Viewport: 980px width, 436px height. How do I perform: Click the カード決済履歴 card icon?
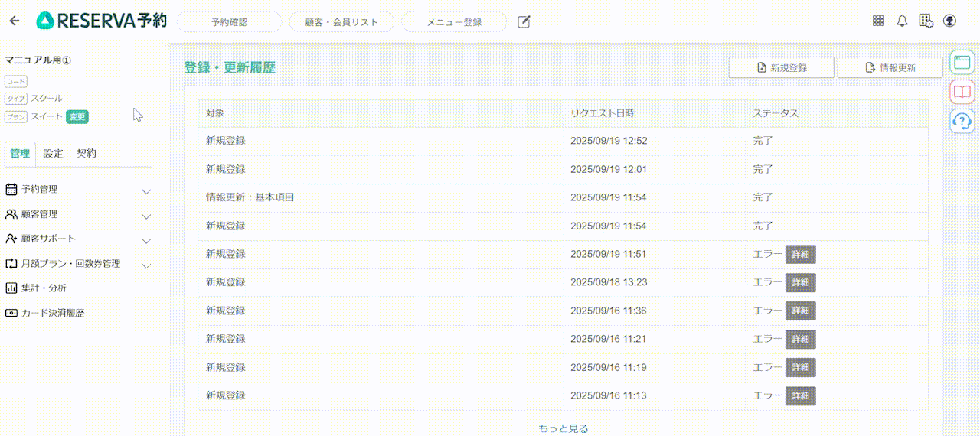(x=11, y=313)
